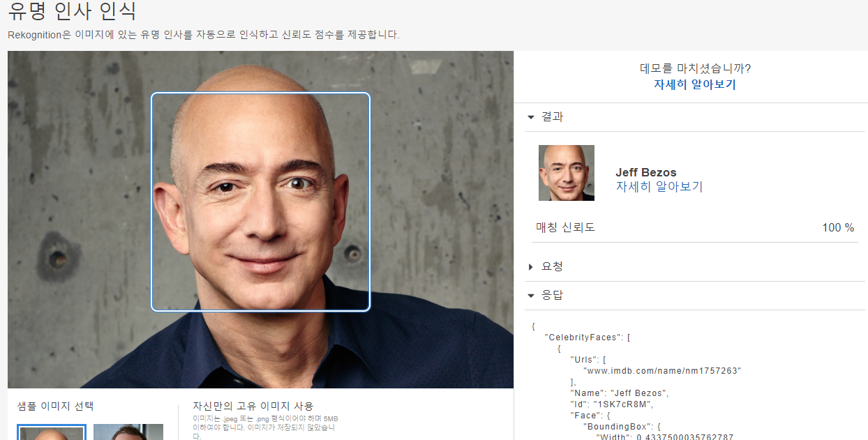Click the "매칭 신뢰도" label
868x440 pixels.
pos(565,228)
